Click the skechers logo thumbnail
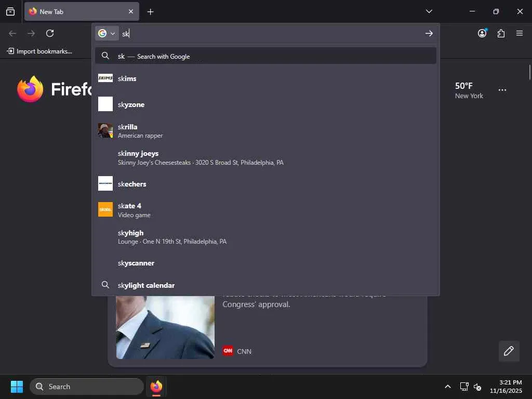The height and width of the screenshot is (399, 532). [105, 183]
